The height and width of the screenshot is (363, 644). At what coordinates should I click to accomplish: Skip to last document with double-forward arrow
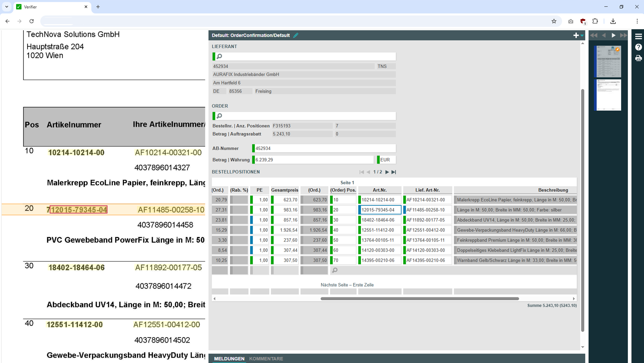pyautogui.click(x=623, y=35)
